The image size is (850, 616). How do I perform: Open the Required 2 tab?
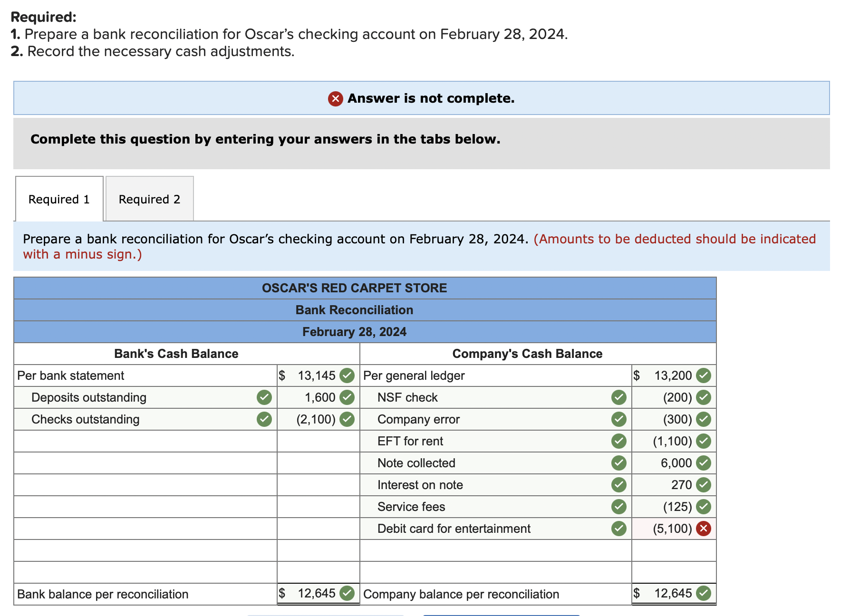pos(150,199)
